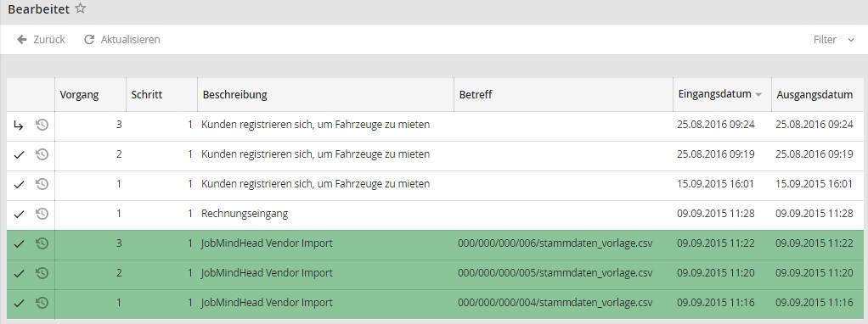Sort by Schritt column header
The width and height of the screenshot is (868, 324).
[x=147, y=94]
